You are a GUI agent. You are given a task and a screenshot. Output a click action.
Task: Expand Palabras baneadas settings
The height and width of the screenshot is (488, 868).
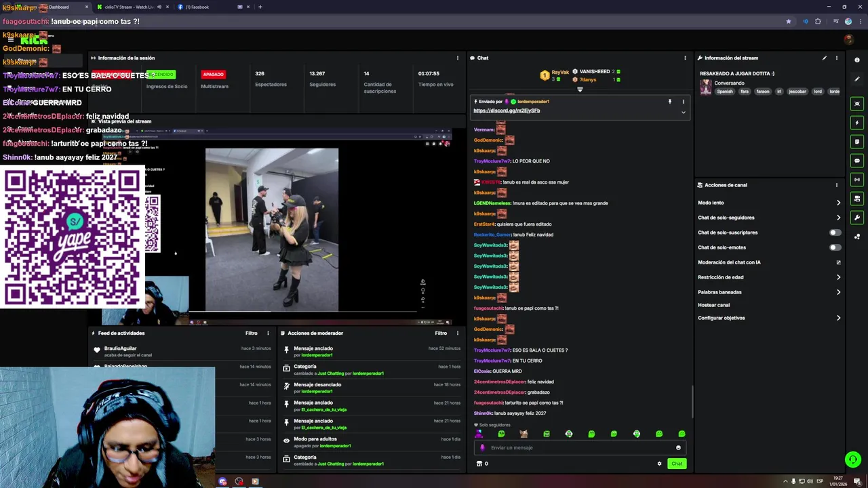click(838, 292)
